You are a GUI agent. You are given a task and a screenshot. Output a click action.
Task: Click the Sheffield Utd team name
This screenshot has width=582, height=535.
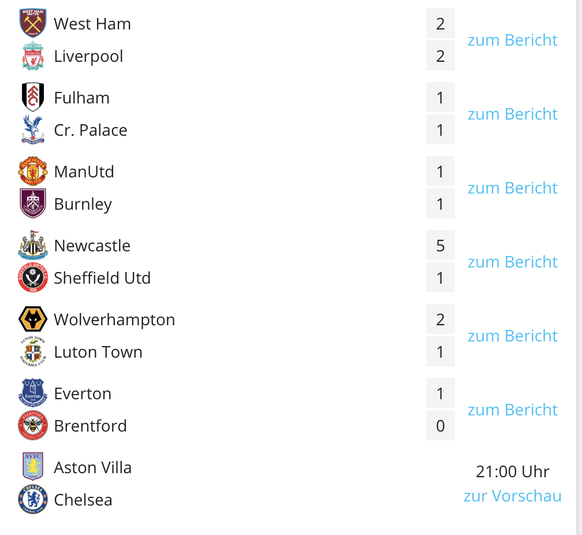click(102, 278)
